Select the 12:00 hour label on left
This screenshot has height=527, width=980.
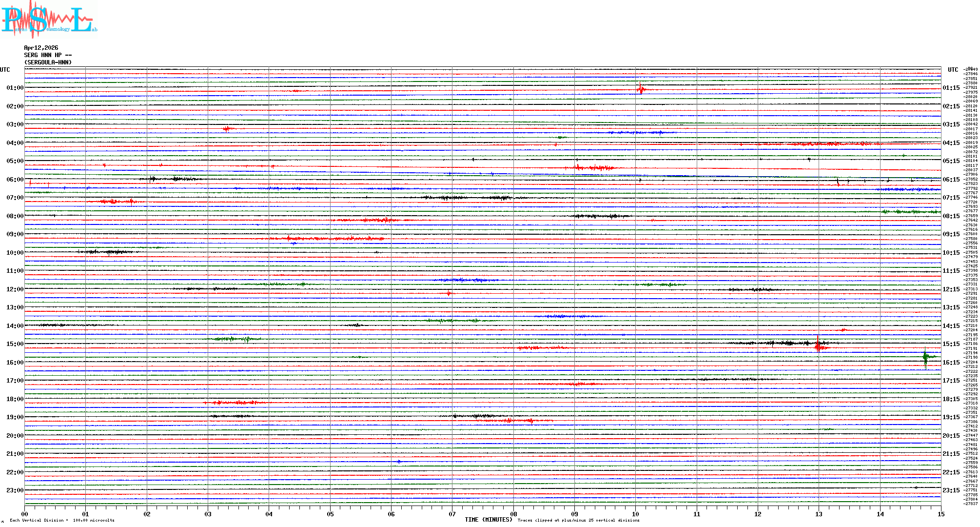(15, 289)
